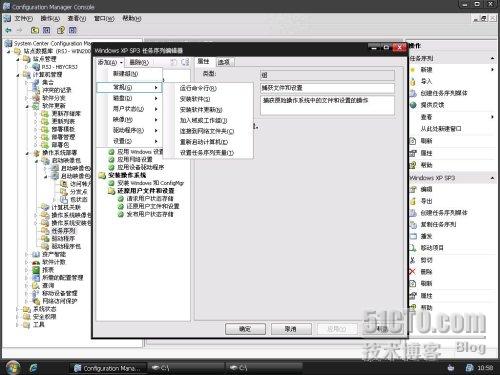Select the folder icon of 安装操作系统 group
This screenshot has width=500, height=375.
102,175
